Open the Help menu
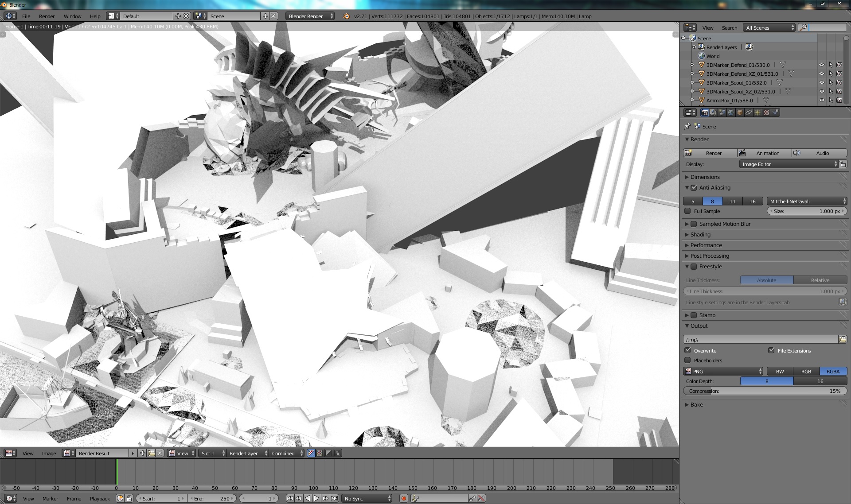Viewport: 851px width, 504px height. [x=95, y=16]
